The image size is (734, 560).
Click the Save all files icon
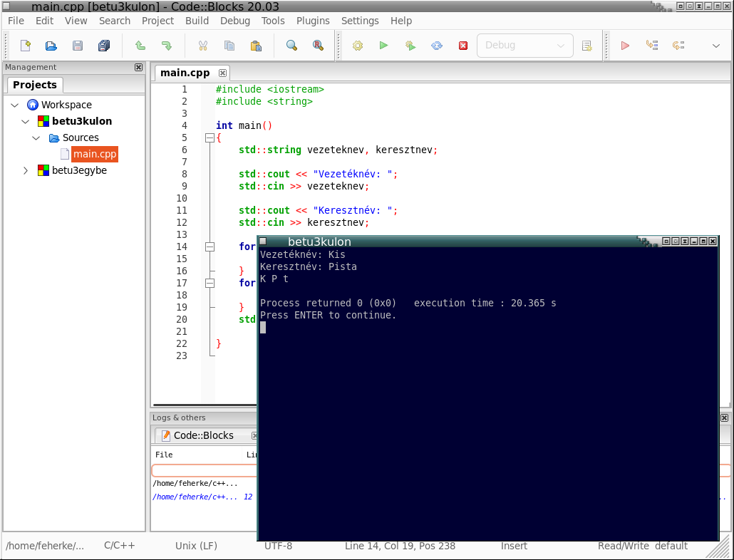(x=104, y=46)
